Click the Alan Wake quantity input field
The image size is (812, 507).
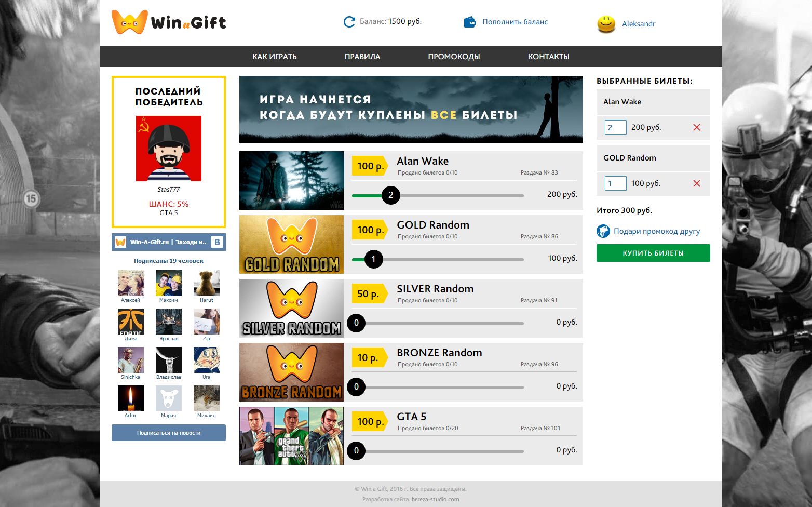tap(615, 127)
